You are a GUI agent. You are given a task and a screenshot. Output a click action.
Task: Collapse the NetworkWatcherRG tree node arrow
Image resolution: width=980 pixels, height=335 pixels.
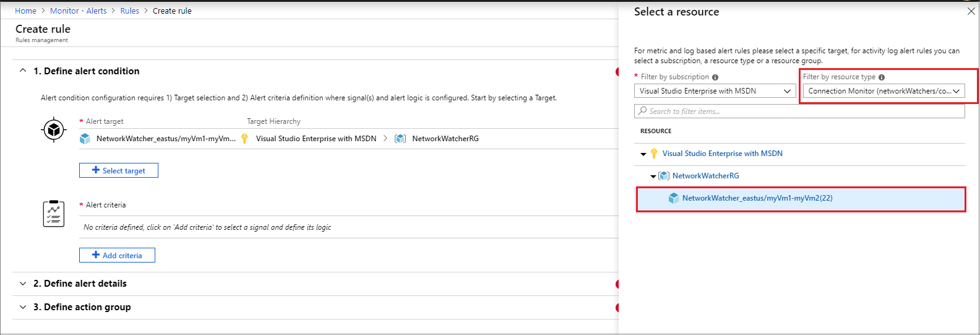point(653,176)
